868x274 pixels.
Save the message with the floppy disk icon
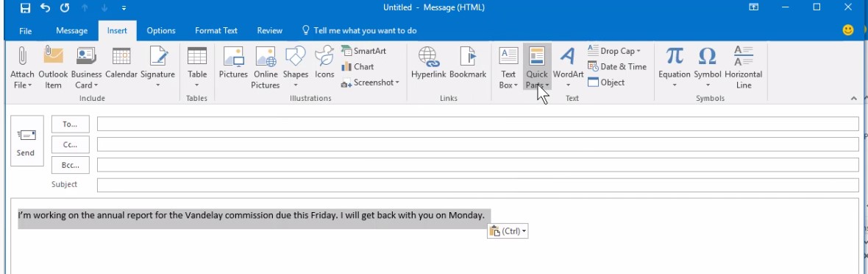point(26,8)
